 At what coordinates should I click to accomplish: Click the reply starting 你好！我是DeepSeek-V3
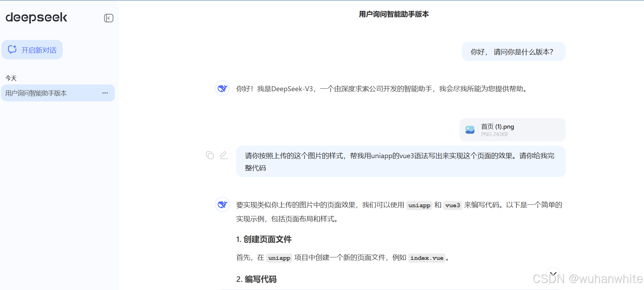point(382,89)
